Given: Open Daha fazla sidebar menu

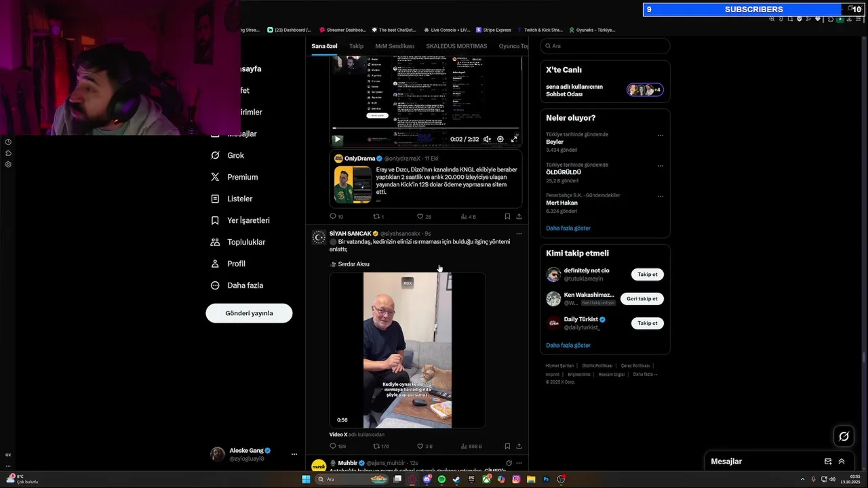Looking at the screenshot, I should [x=237, y=285].
